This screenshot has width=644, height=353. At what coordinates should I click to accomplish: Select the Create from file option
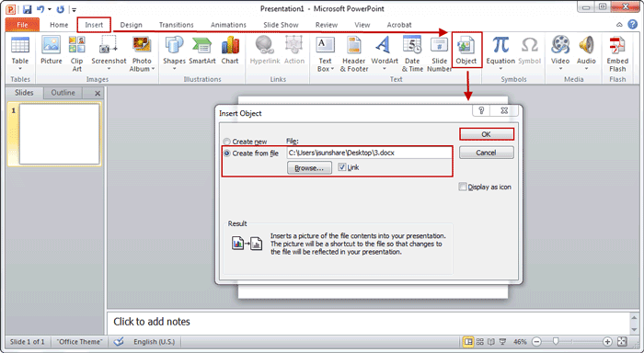(x=226, y=154)
